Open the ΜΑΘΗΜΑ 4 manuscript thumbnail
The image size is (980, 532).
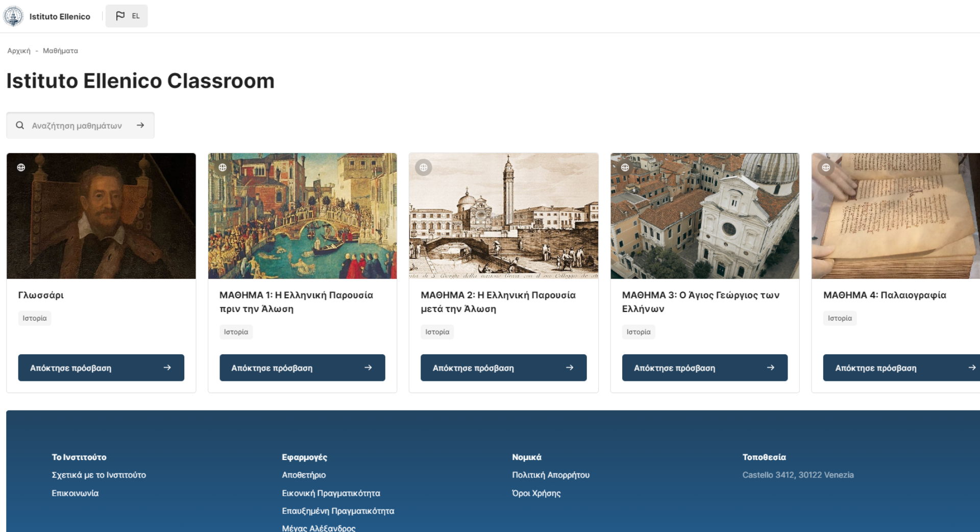[896, 216]
